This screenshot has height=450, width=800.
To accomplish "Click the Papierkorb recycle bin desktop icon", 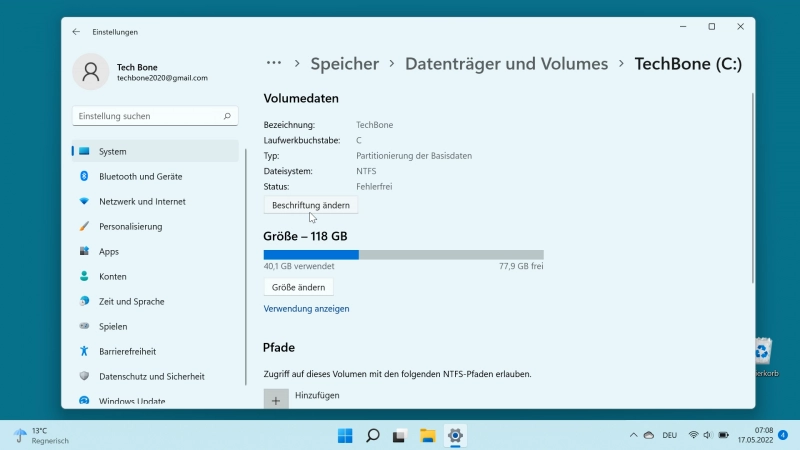I will click(x=765, y=357).
